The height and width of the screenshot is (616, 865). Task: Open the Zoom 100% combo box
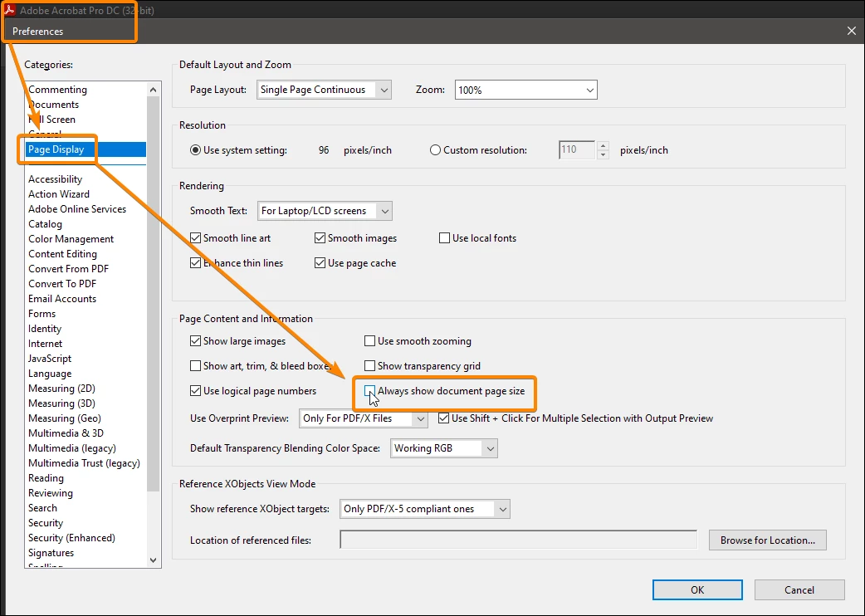pyautogui.click(x=525, y=90)
